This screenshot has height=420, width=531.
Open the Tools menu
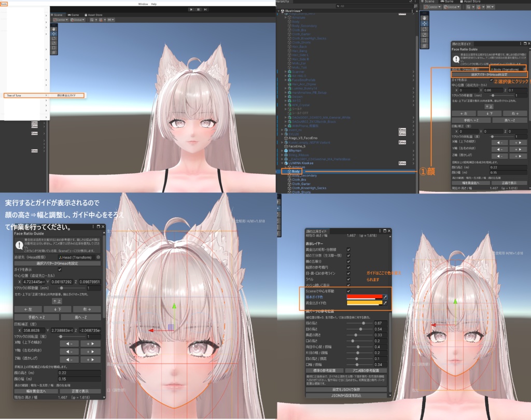(x=4, y=4)
